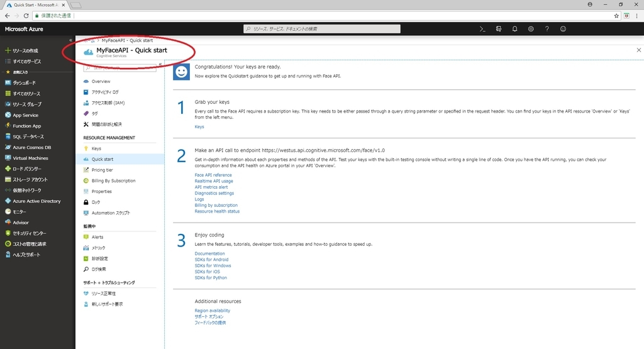This screenshot has height=349, width=644.
Task: Open the Diagnostics settings link
Action: click(214, 193)
